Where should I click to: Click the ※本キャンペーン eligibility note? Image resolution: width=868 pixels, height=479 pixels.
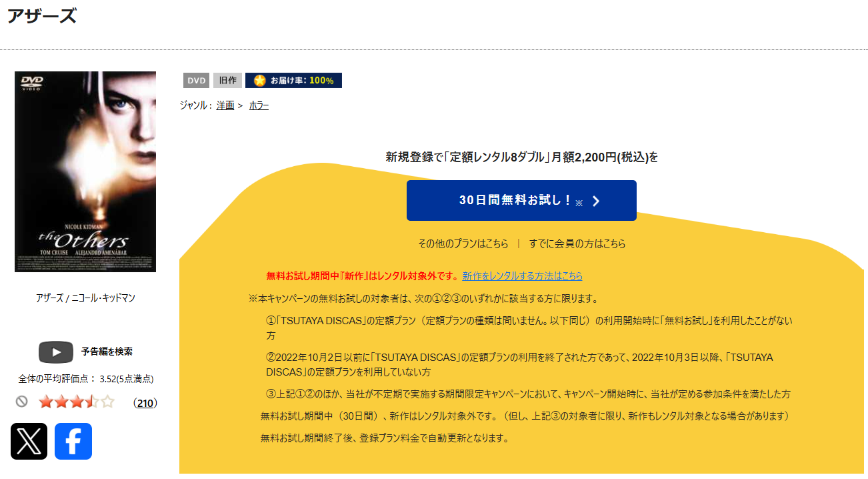tap(423, 298)
